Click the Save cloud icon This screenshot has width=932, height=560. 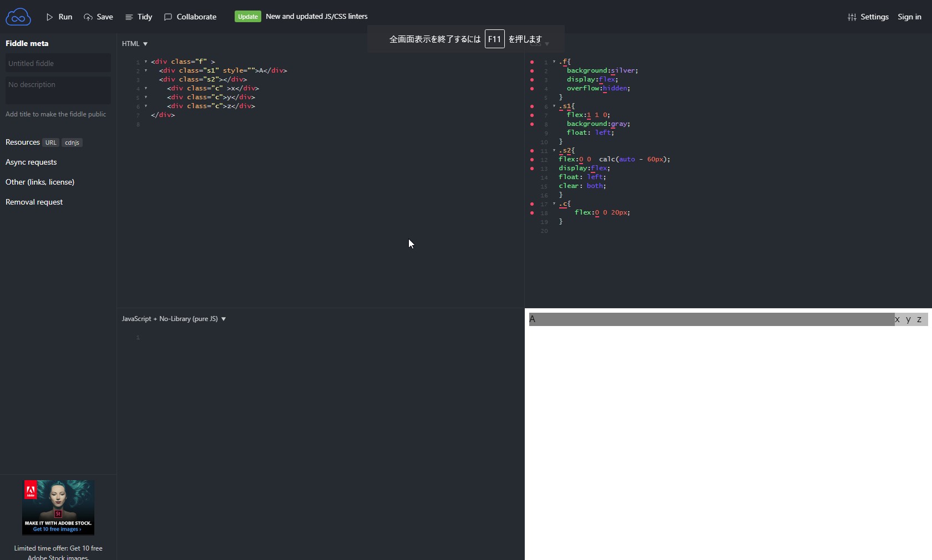click(x=88, y=17)
